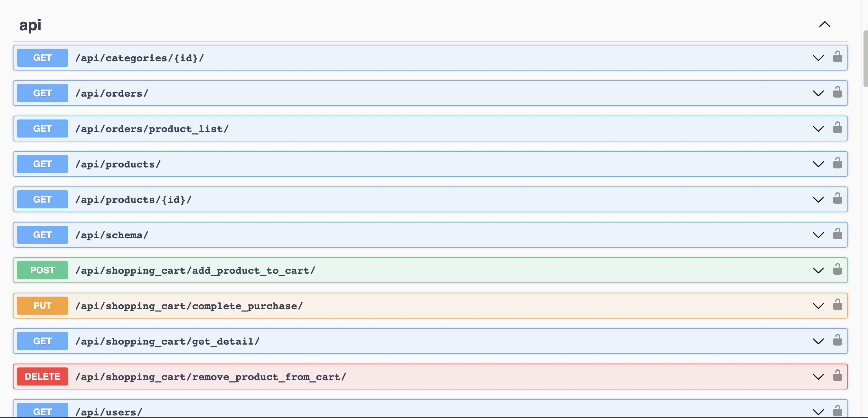This screenshot has width=868, height=418.
Task: Click lock icon on complete_purchase row
Action: point(837,304)
